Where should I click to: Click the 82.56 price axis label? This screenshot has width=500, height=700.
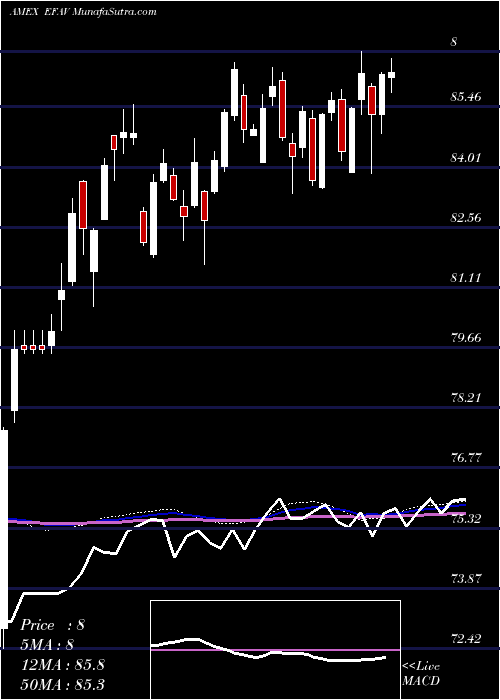pyautogui.click(x=466, y=218)
